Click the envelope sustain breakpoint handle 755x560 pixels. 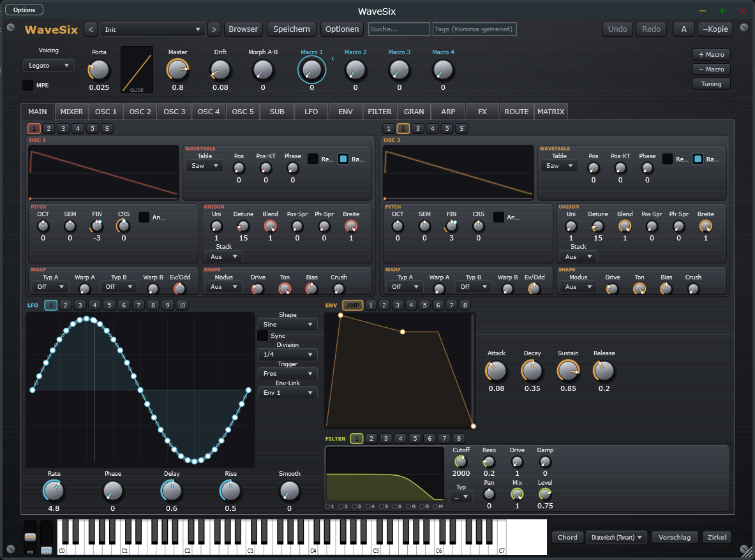403,332
